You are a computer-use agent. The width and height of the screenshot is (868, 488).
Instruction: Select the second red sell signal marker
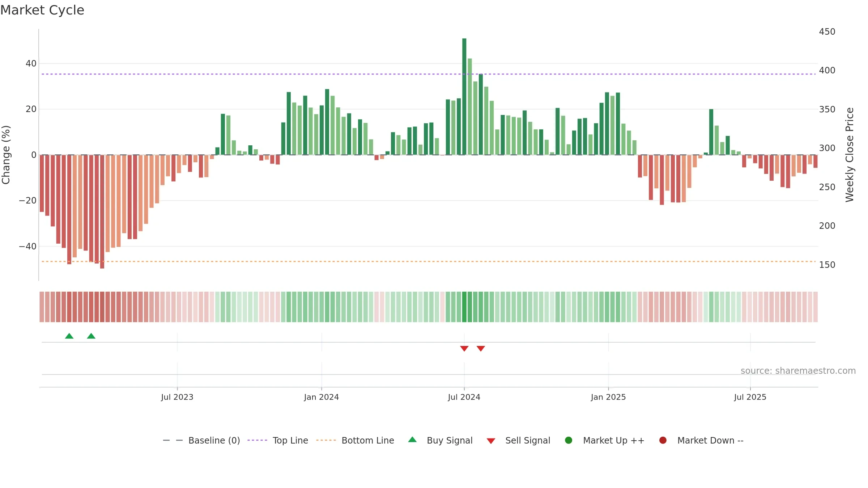click(x=481, y=348)
